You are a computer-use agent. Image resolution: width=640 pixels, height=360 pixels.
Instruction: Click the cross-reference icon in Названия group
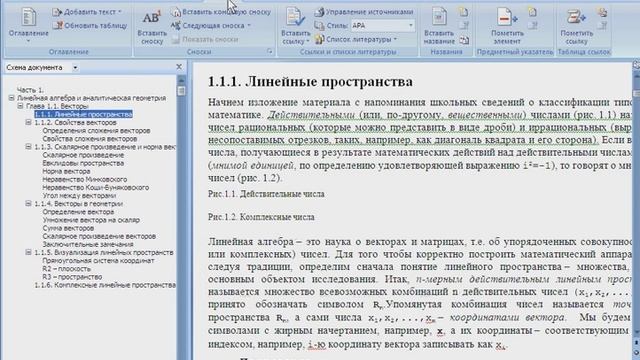click(x=464, y=40)
